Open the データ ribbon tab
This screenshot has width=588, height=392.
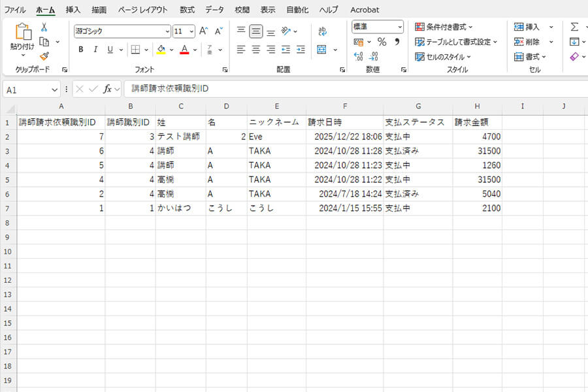(214, 10)
